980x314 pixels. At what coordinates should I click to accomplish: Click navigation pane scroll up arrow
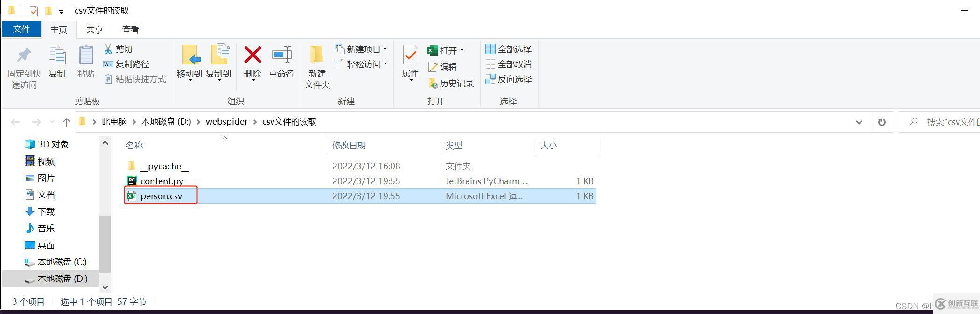105,143
